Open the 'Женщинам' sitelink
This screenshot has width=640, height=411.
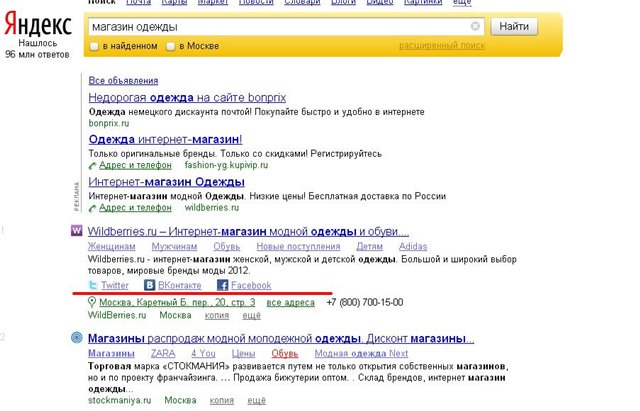coord(111,247)
